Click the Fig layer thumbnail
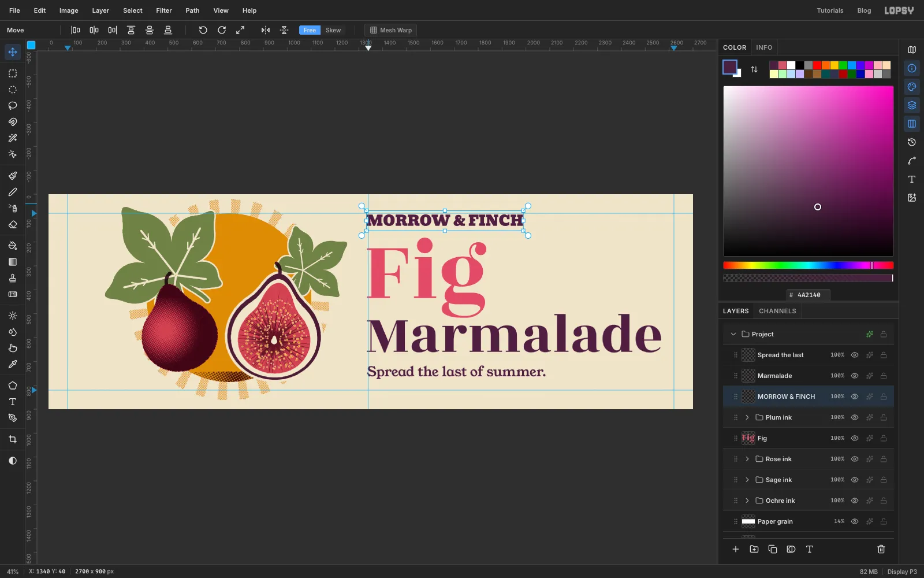Image resolution: width=924 pixels, height=578 pixels. pyautogui.click(x=748, y=438)
